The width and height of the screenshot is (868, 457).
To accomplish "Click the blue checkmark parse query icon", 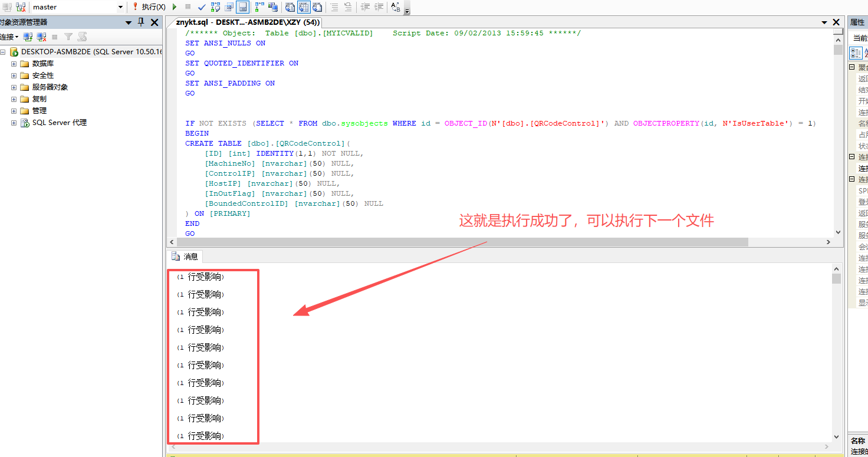I will [202, 7].
